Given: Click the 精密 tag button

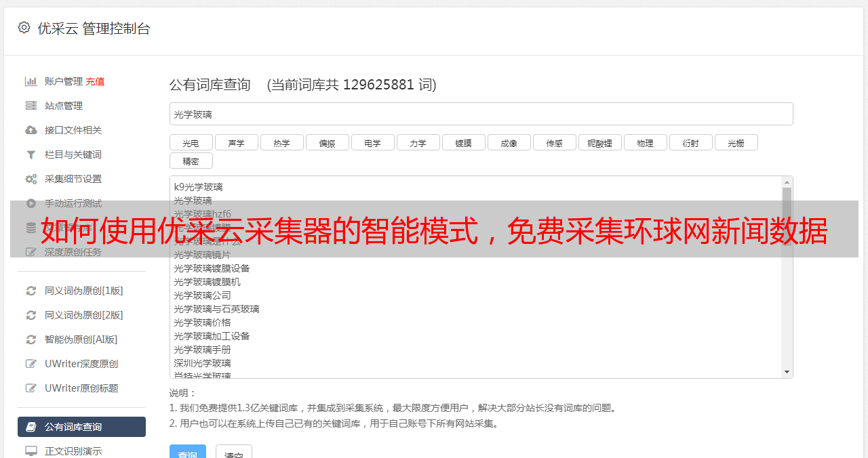Looking at the screenshot, I should (191, 161).
